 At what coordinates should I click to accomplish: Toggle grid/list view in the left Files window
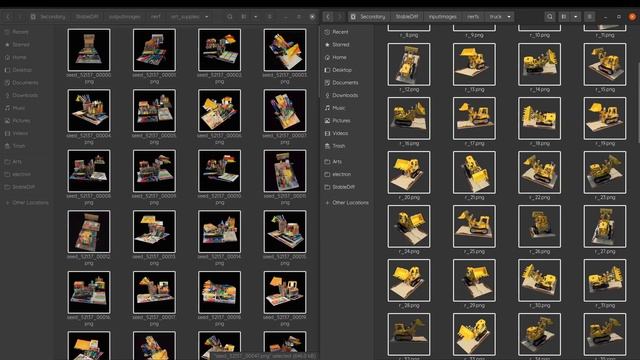point(244,17)
